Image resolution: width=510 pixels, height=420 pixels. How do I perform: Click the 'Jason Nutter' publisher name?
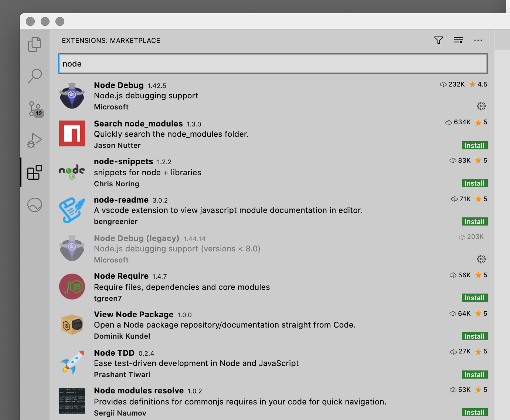pos(117,146)
